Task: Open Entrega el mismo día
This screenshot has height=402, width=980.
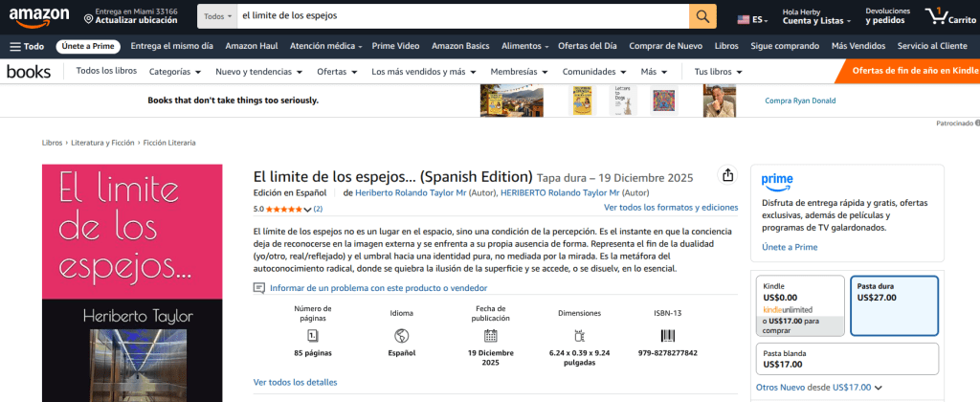Action: (x=172, y=46)
